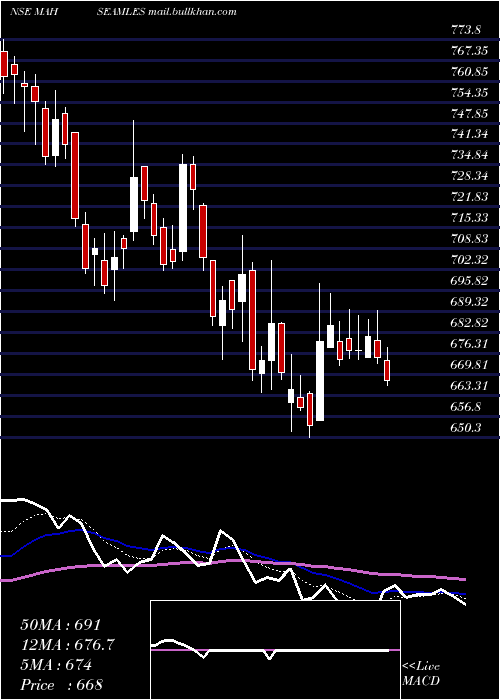Click the NSE MAH SEAMLES chart title
The height and width of the screenshot is (700, 500).
point(77,12)
